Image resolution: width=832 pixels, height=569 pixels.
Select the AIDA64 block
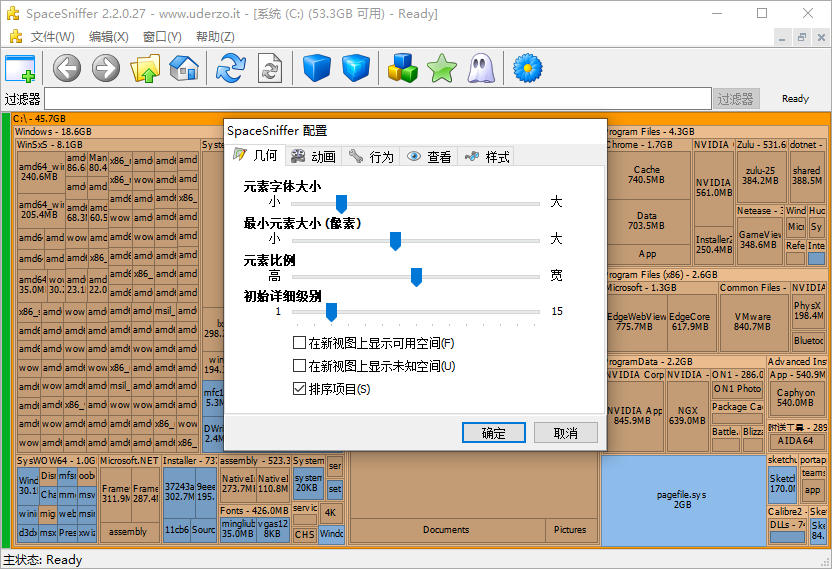[x=796, y=441]
